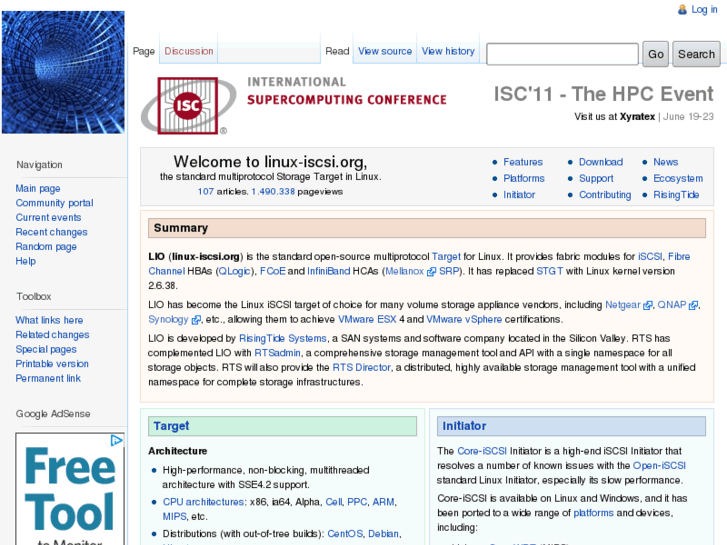Click the Go button

(656, 54)
